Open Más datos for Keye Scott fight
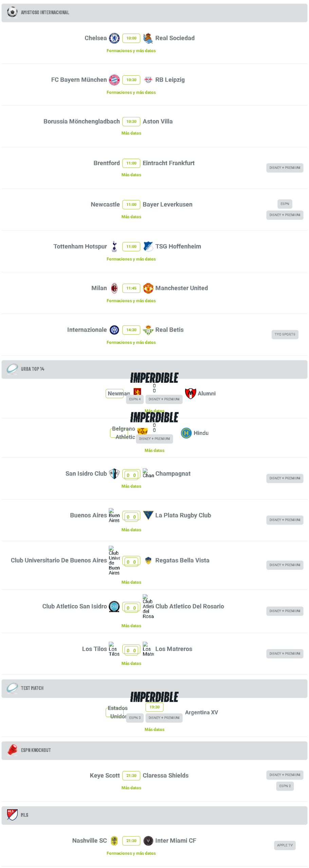 tap(131, 788)
